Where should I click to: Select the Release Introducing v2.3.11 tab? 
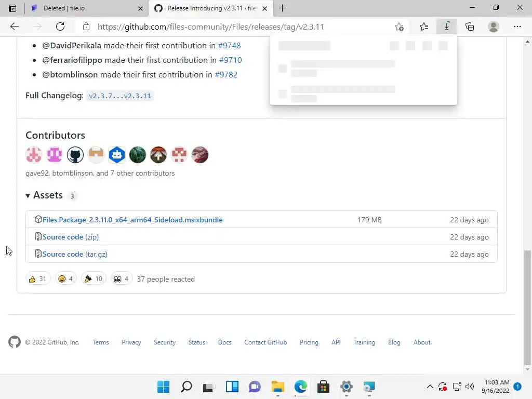click(x=212, y=8)
